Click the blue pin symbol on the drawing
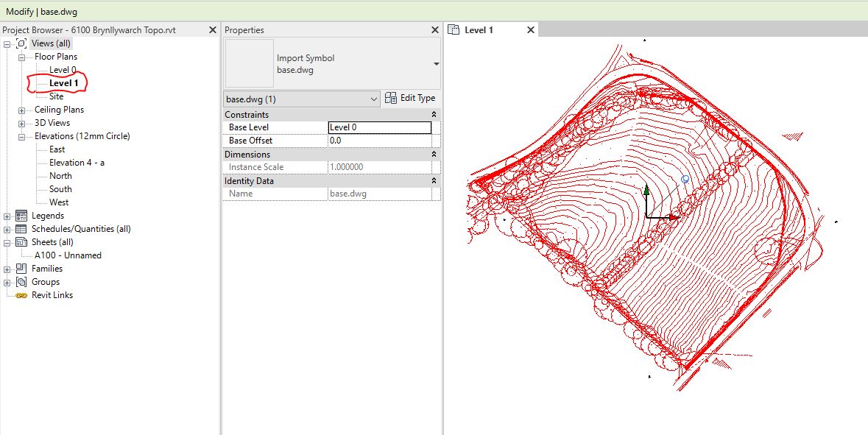 (685, 180)
